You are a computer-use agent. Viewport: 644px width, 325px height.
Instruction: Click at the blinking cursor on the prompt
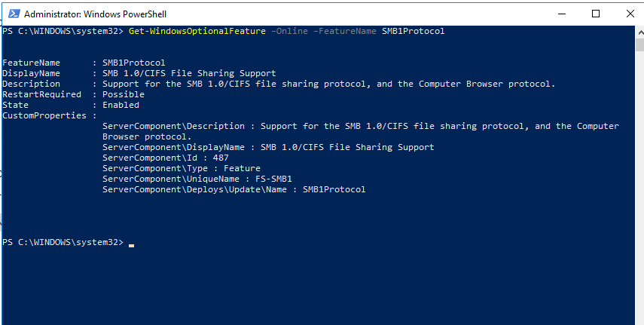(131, 243)
